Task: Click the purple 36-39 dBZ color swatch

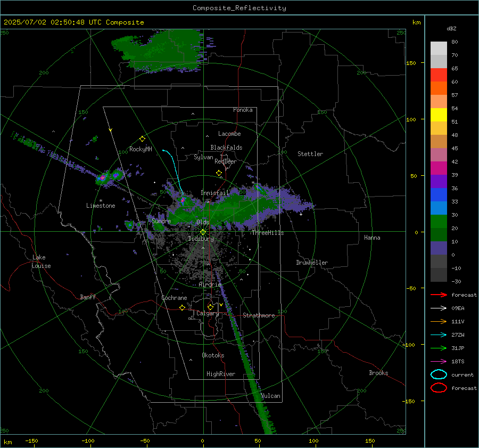Action: 439,182
